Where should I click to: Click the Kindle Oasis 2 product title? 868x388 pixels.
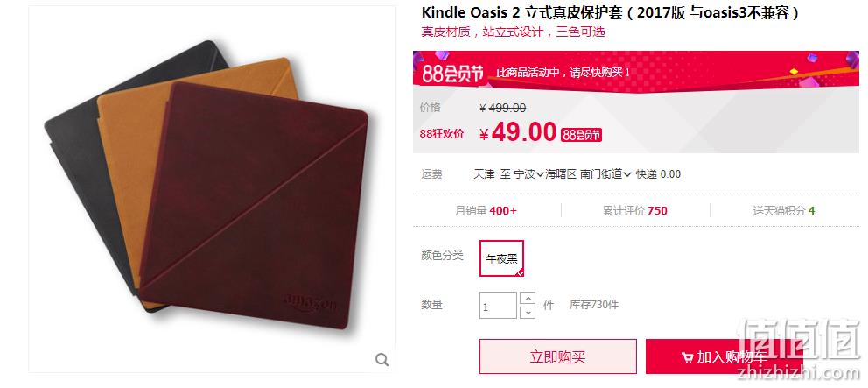(x=611, y=13)
